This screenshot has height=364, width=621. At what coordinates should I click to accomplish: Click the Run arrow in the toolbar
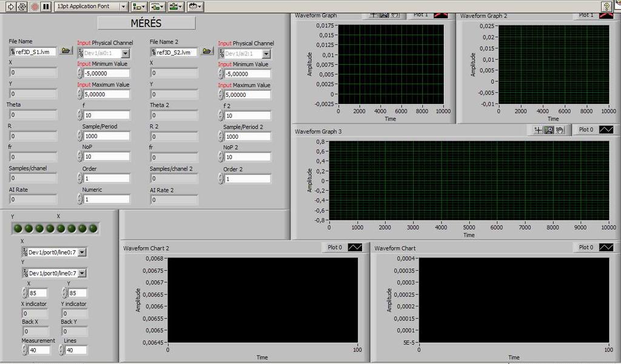tap(11, 6)
